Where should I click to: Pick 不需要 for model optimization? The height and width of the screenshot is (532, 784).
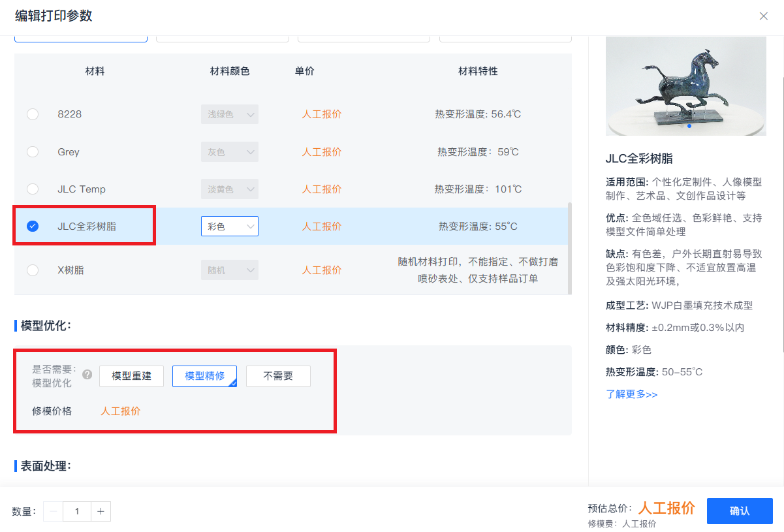[x=278, y=376]
